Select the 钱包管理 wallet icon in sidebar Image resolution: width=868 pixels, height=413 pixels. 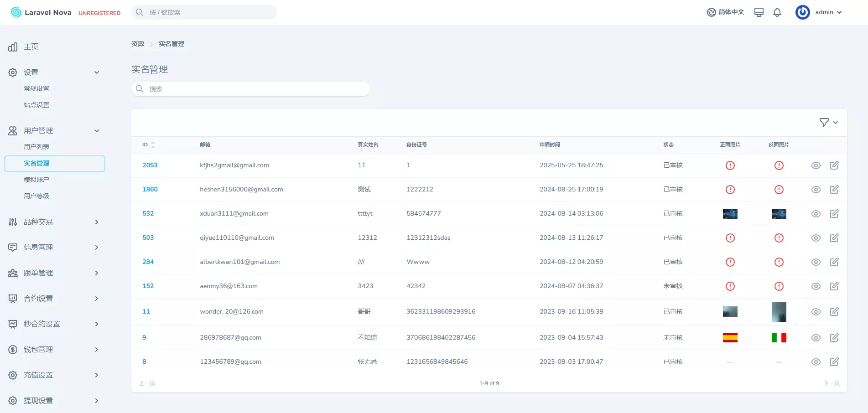[x=12, y=350]
